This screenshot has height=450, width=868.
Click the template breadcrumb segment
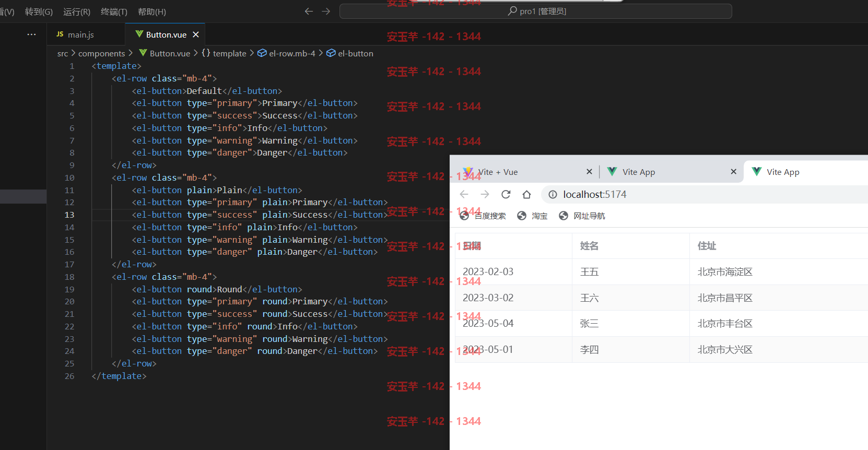(229, 53)
